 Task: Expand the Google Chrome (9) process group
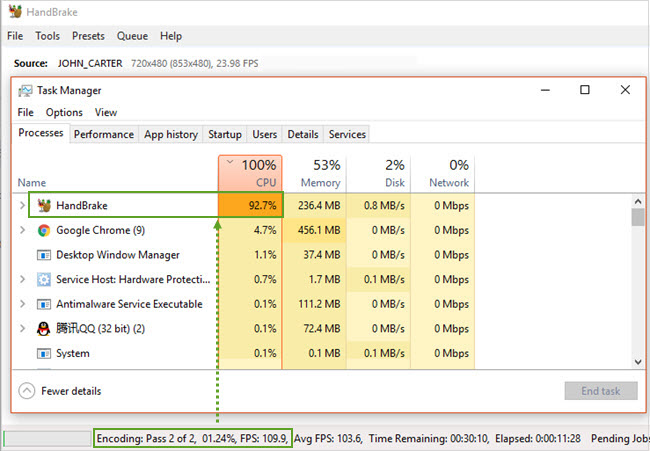[x=22, y=230]
